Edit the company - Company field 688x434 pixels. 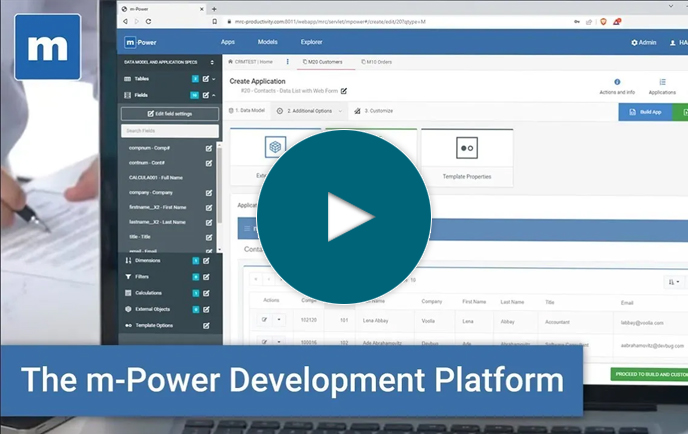pyautogui.click(x=209, y=193)
